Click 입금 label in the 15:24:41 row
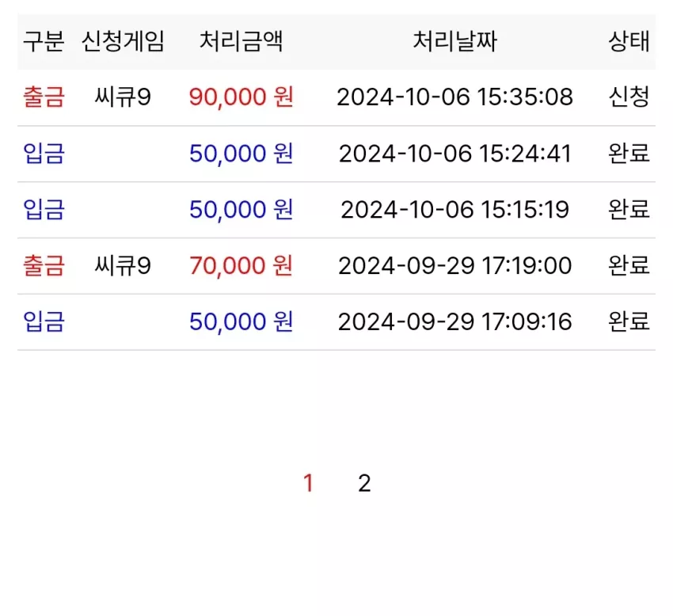Viewport: 673px width, 616px height. (x=44, y=154)
